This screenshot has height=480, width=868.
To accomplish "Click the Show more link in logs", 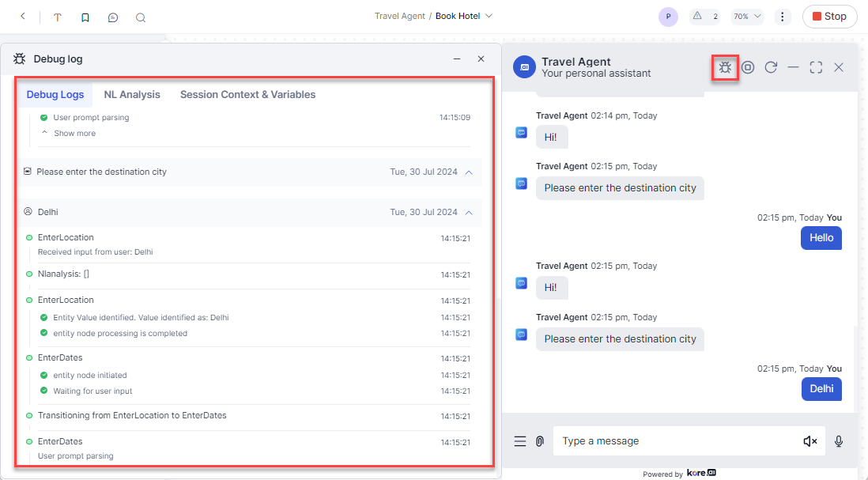I will point(74,134).
